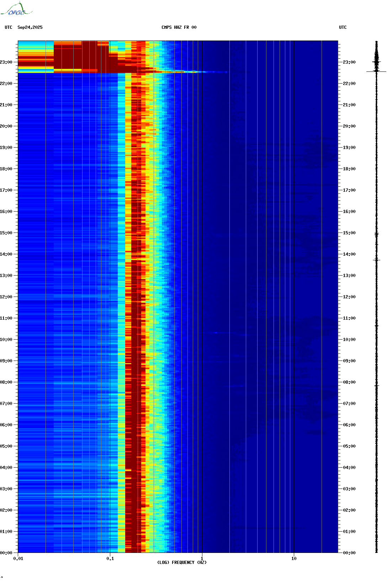The image size is (392, 581).
Task: Click the left-axis 06:00 time label
Action: pos(6,425)
